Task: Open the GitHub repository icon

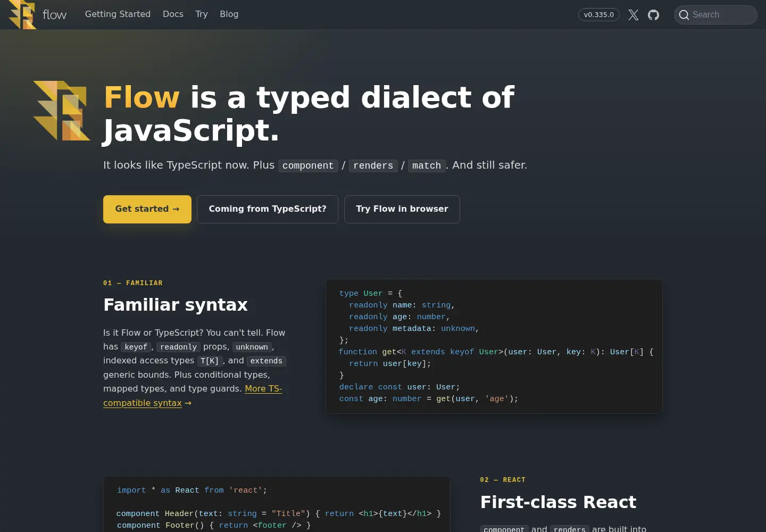Action: coord(653,15)
